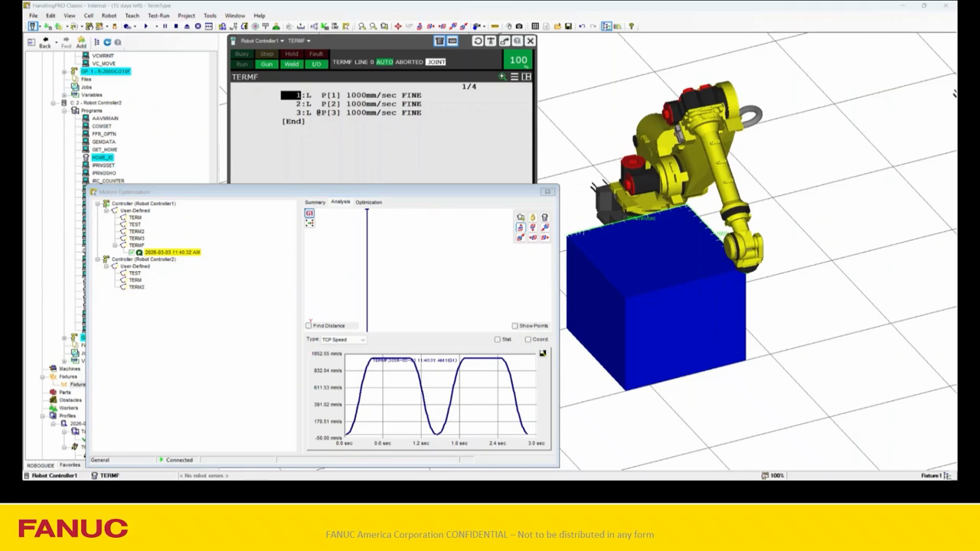Screen dimensions: 980x551
Task: Click the pan hand icon in analysis view tools
Action: (x=533, y=217)
